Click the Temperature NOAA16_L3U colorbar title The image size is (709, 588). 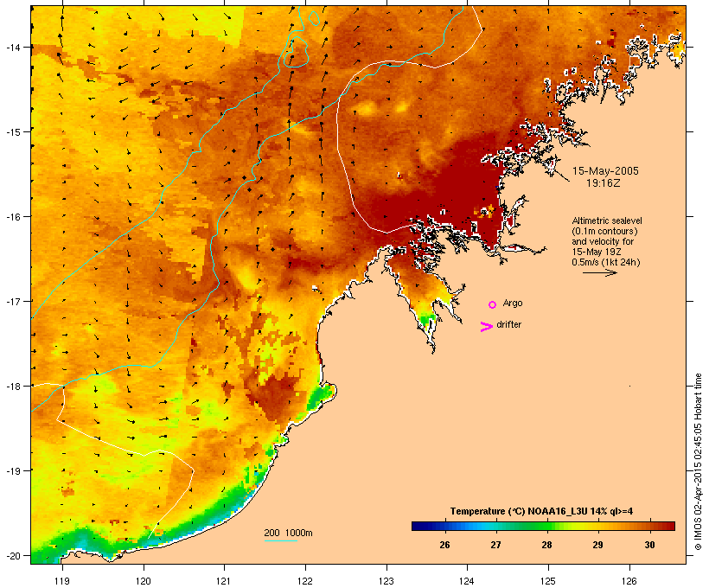(542, 511)
